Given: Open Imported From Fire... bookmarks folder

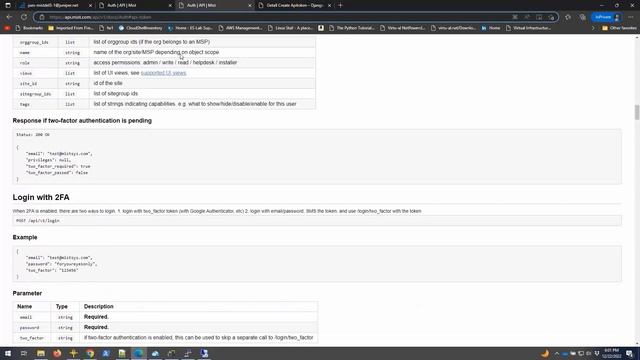Looking at the screenshot, I should [x=71, y=28].
